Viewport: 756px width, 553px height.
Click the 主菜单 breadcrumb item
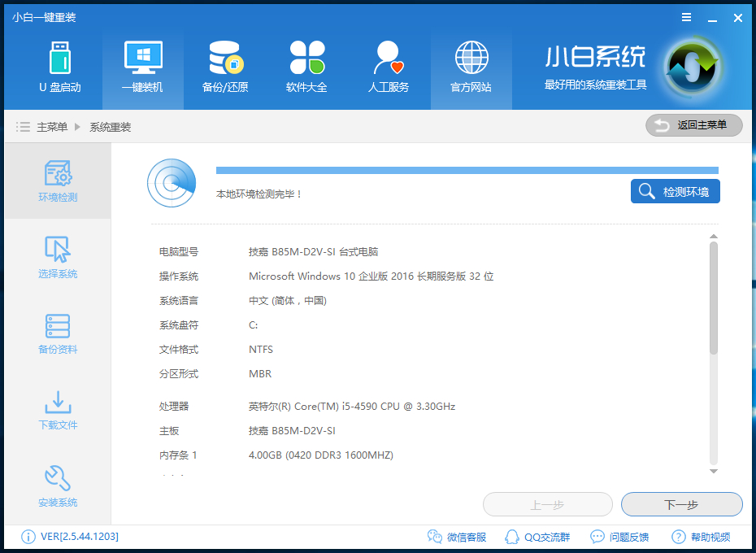[54, 127]
